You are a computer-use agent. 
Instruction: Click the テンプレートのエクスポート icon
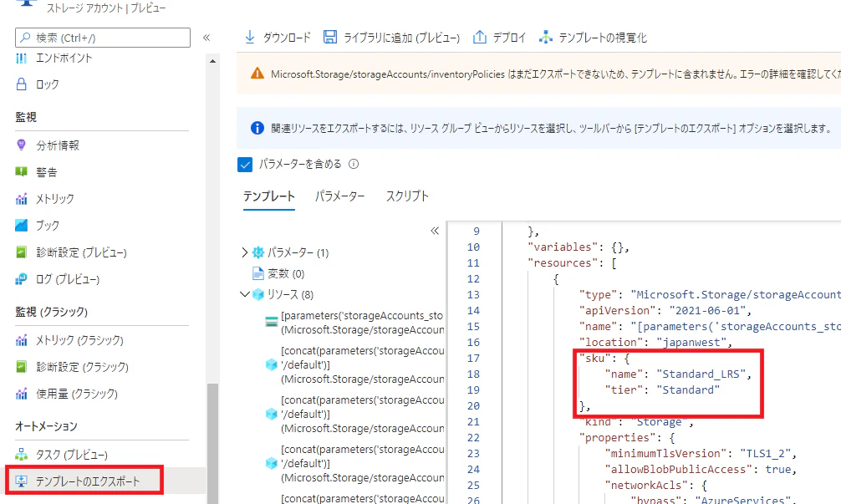pos(21,481)
